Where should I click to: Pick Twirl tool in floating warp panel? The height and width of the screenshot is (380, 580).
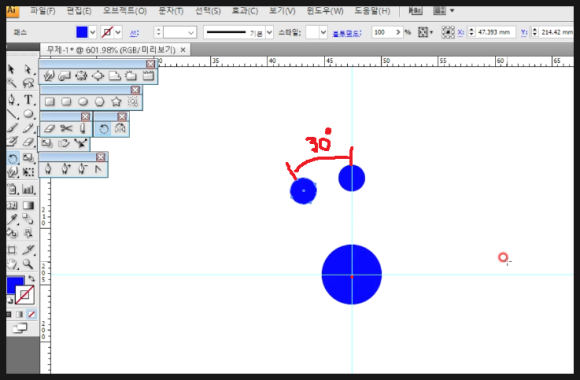pyautogui.click(x=65, y=76)
